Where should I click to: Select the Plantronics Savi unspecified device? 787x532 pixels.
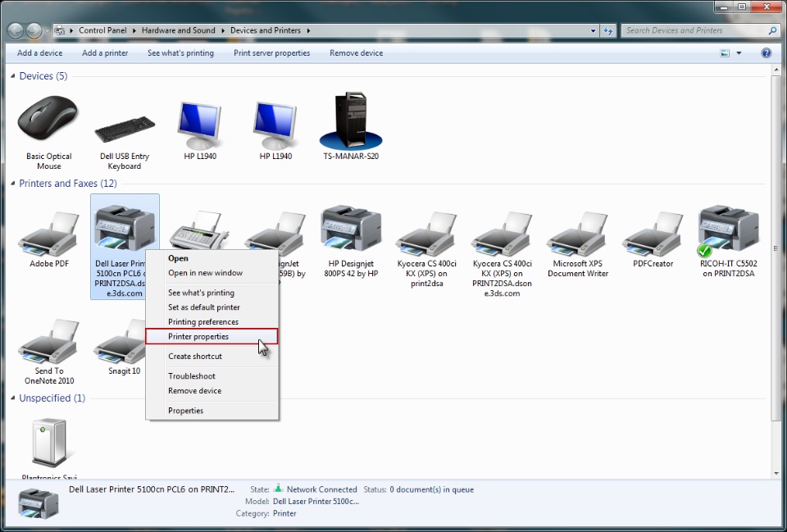48,448
